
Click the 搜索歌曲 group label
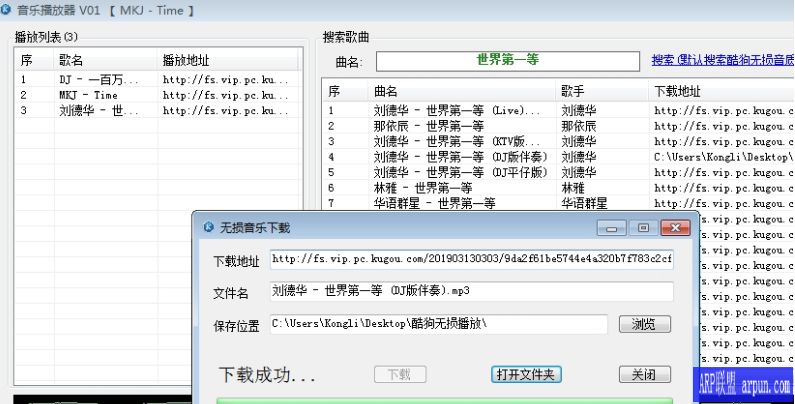(x=346, y=37)
